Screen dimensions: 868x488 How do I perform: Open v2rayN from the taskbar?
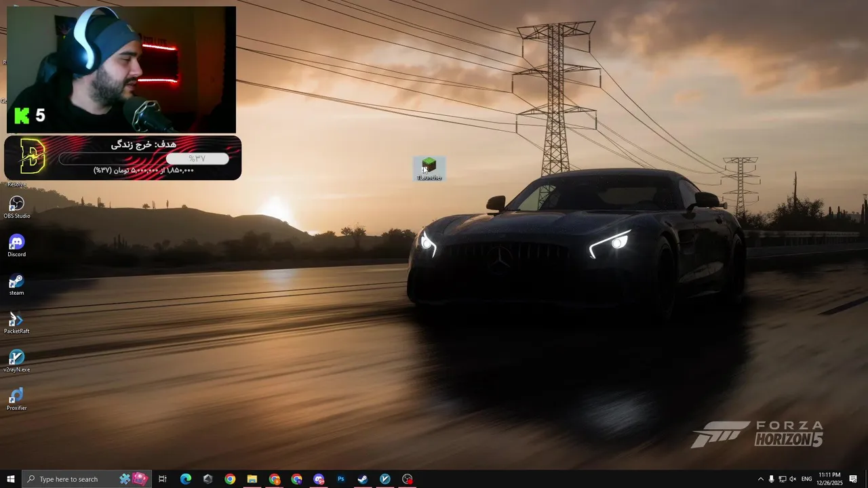[385, 479]
